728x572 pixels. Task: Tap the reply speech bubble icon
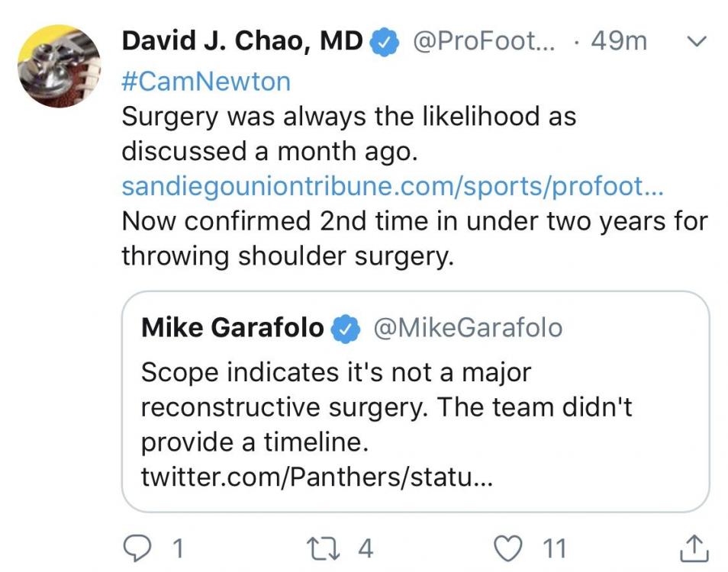coord(136,547)
